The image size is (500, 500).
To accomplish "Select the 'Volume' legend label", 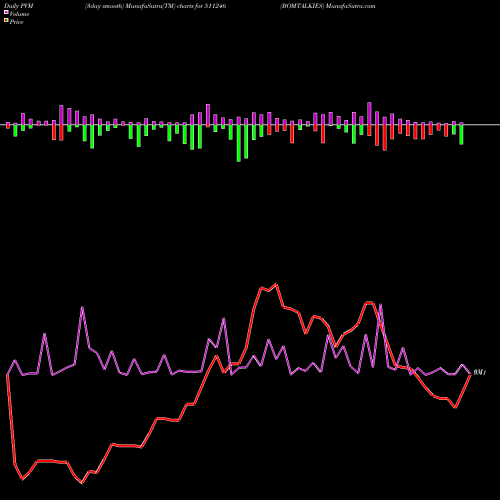I will tap(19, 14).
